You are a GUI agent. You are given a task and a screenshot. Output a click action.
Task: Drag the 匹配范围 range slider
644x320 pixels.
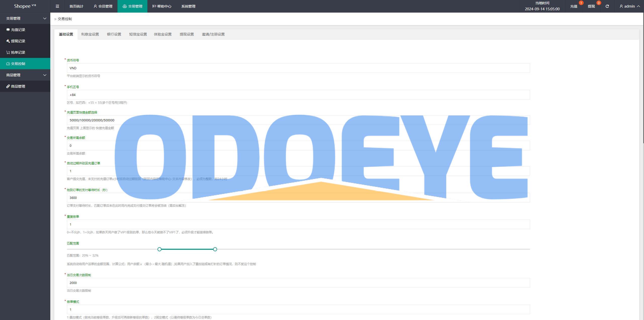coord(159,249)
